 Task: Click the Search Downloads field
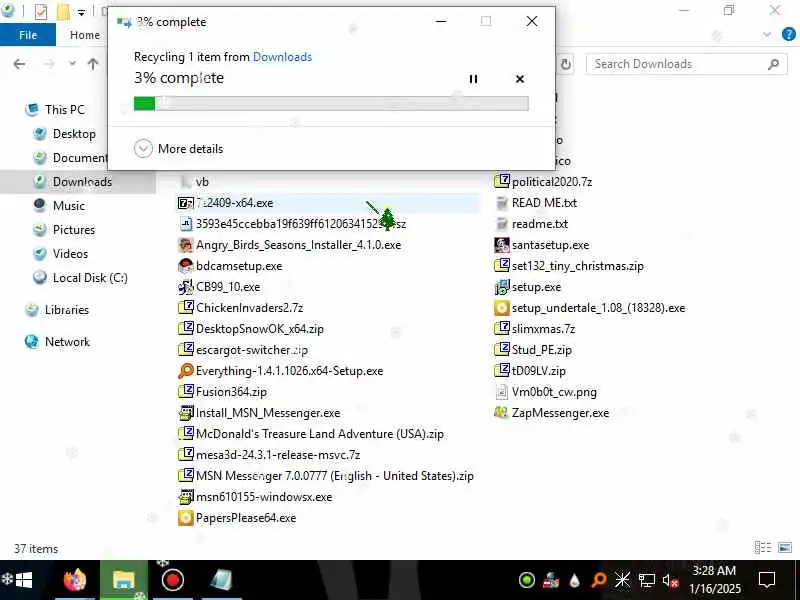(x=686, y=64)
